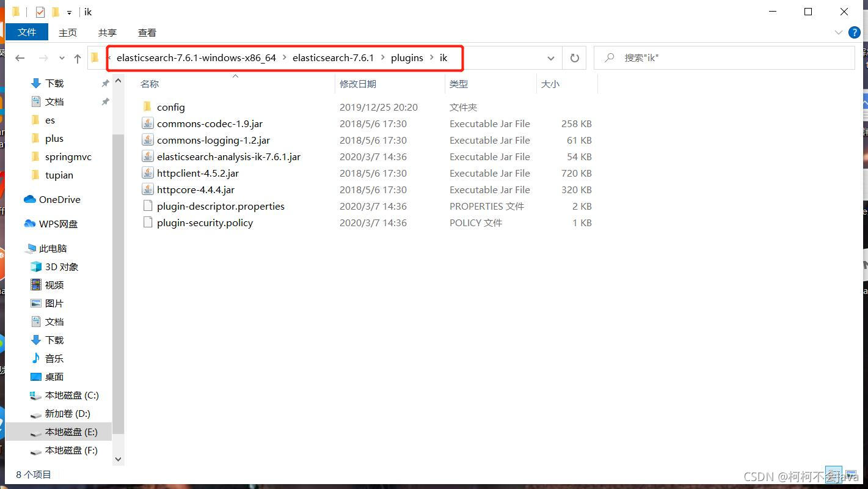
Task: Open recent locations dropdown arrow
Action: tap(62, 58)
